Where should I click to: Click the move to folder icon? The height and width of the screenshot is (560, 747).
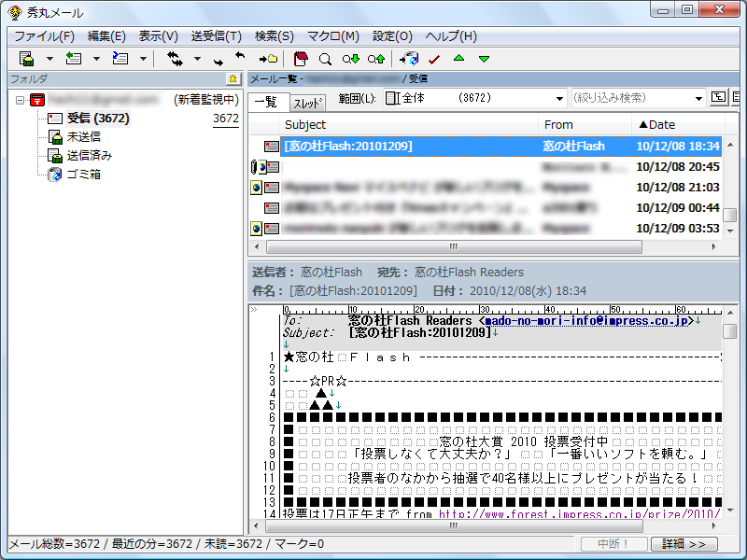coord(268,59)
